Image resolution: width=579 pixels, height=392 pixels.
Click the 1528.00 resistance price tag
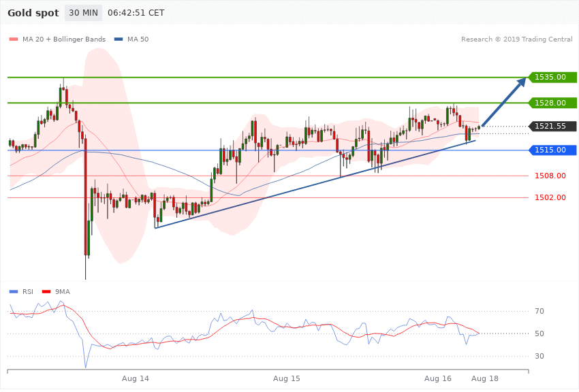pyautogui.click(x=552, y=103)
